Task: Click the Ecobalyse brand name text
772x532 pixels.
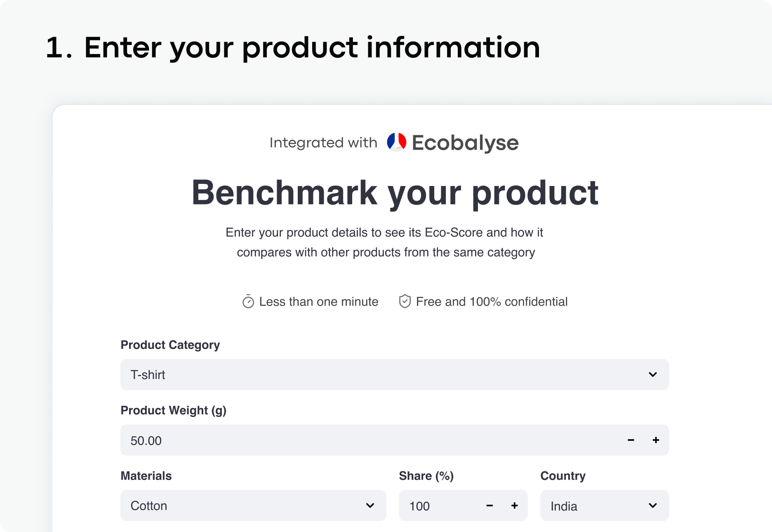Action: pyautogui.click(x=465, y=143)
